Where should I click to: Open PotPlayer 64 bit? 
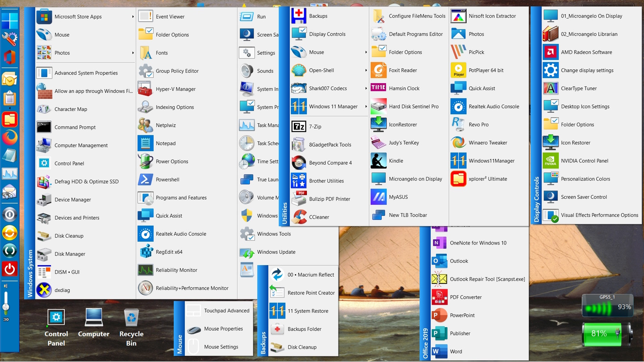(x=486, y=71)
